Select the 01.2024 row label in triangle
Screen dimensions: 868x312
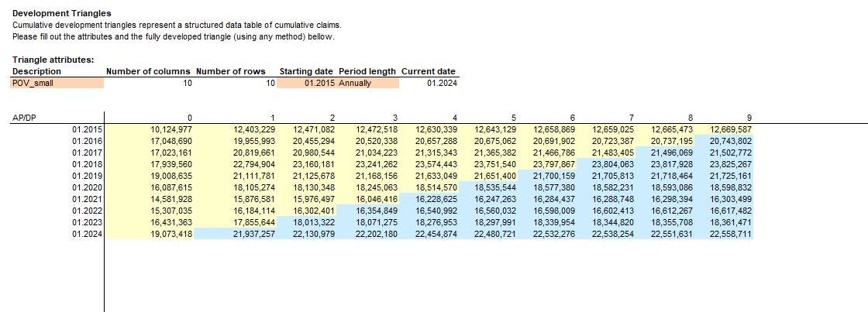[x=87, y=234]
